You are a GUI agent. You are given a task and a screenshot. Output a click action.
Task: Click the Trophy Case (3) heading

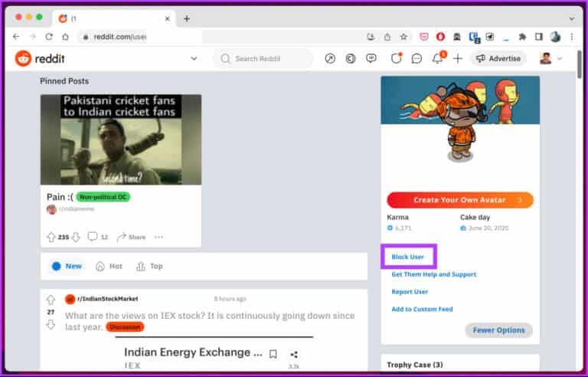coord(415,365)
